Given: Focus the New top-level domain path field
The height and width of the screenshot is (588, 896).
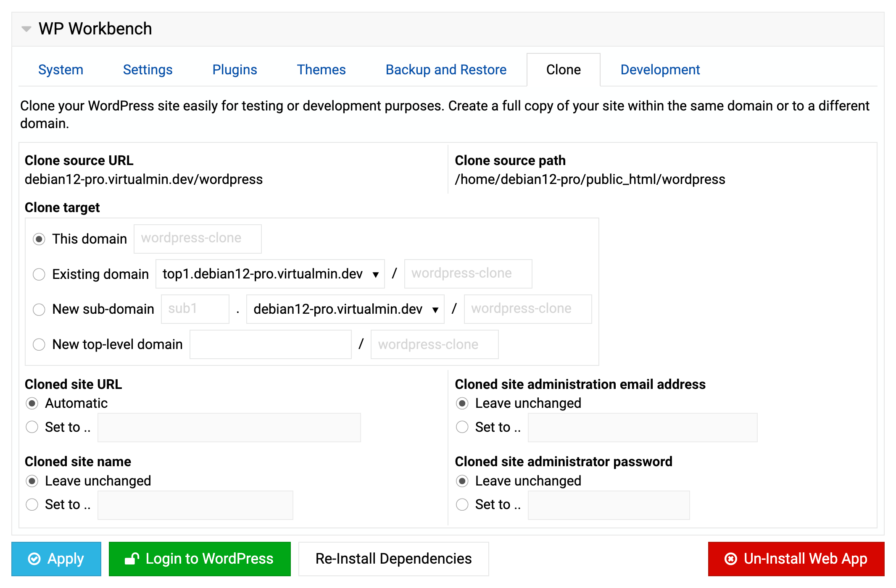Looking at the screenshot, I should click(x=435, y=344).
